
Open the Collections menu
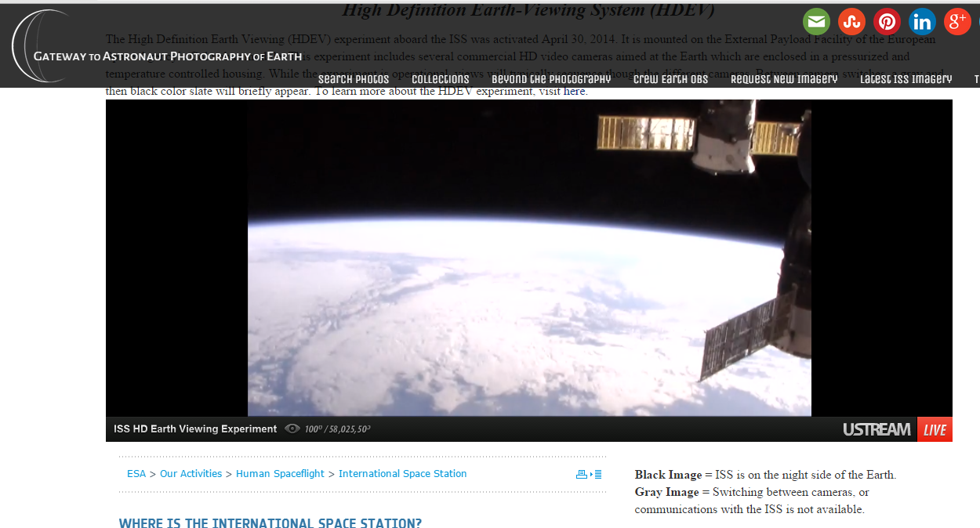tap(441, 79)
